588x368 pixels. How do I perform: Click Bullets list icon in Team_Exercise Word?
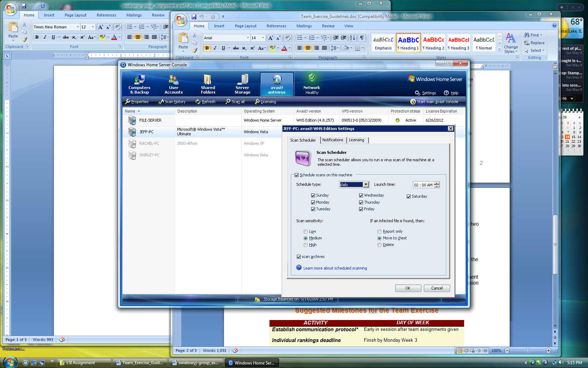[300, 38]
